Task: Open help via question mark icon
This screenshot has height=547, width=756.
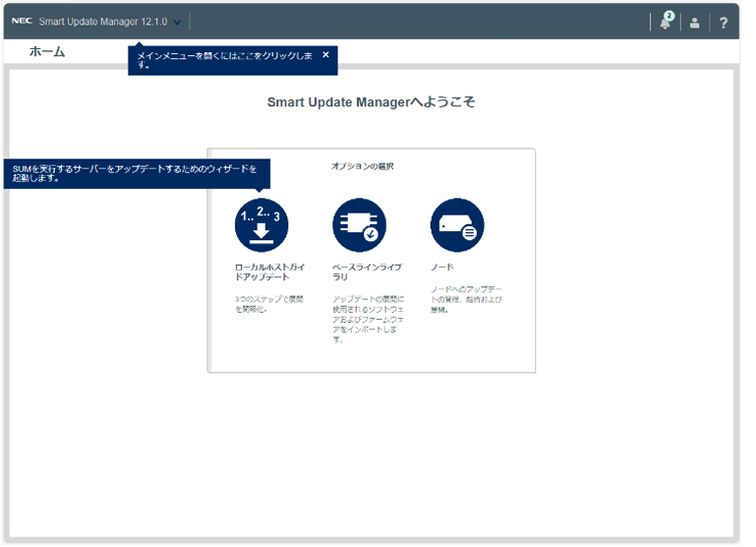Action: (724, 23)
